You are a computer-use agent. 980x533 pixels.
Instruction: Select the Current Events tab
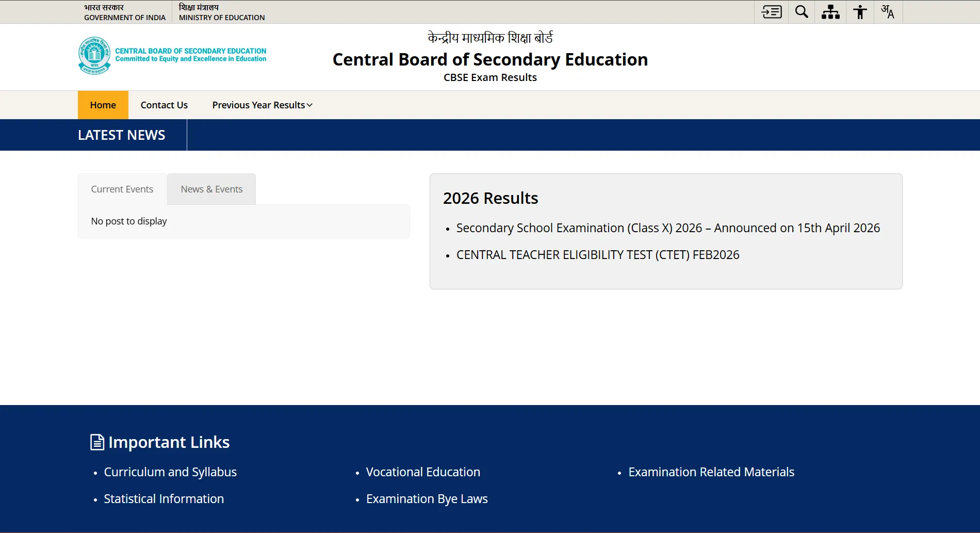pos(122,189)
